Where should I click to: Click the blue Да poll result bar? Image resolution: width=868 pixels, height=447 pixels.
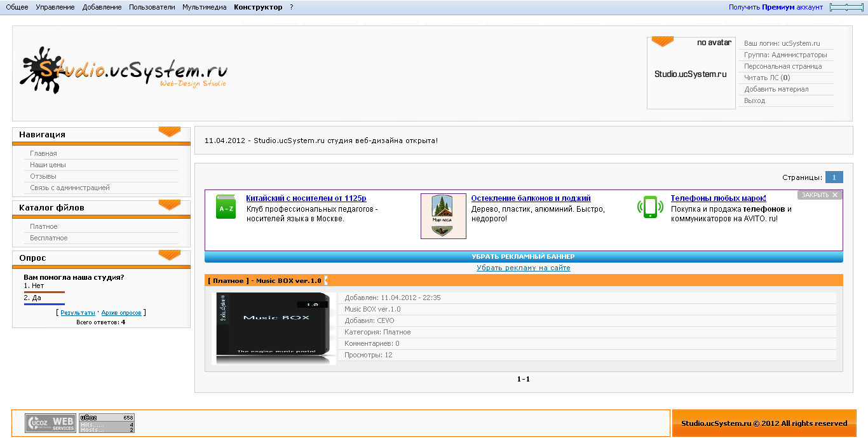(x=44, y=305)
